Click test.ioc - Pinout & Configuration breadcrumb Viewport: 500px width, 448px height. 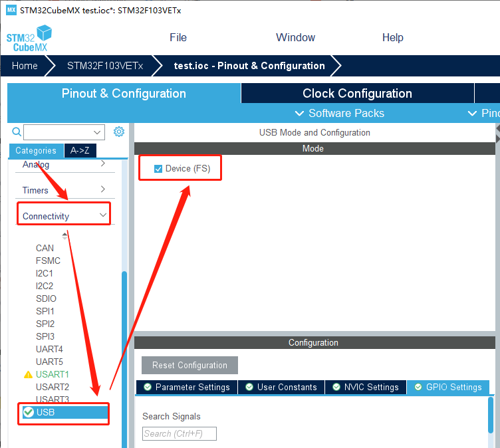(249, 66)
